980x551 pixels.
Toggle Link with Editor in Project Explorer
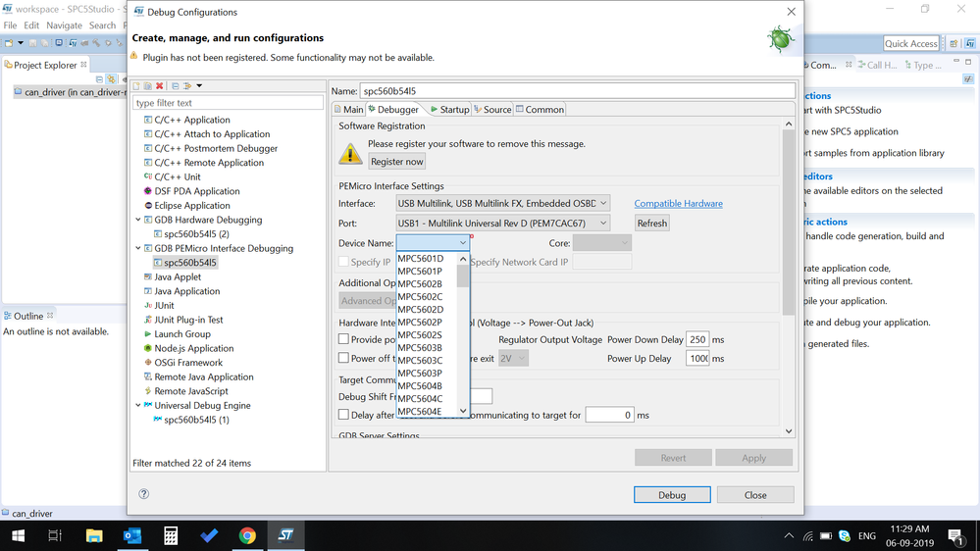tap(111, 79)
